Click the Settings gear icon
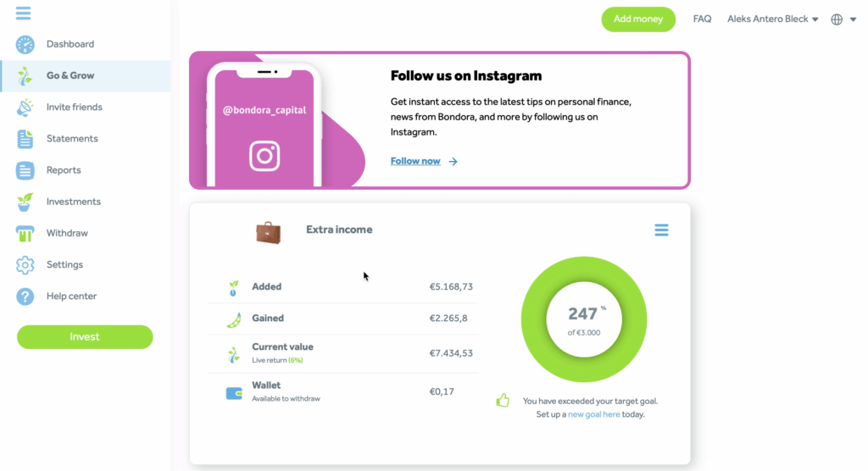868x471 pixels. click(x=25, y=265)
